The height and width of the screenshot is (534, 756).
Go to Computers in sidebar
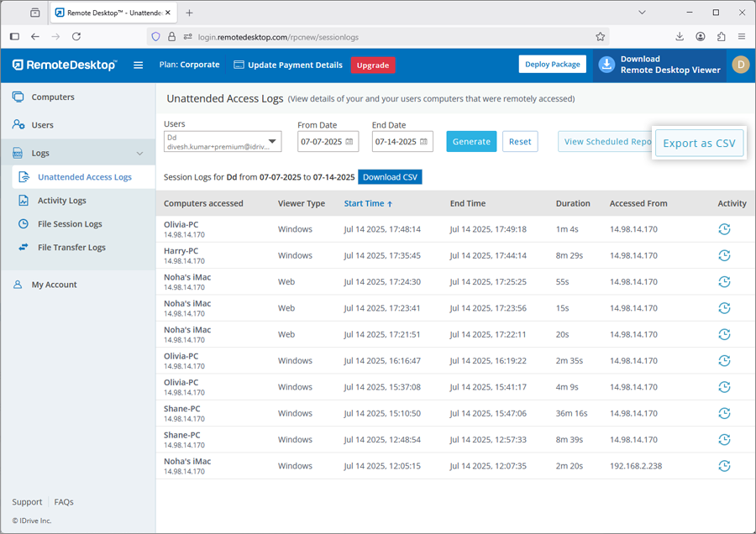tap(53, 97)
